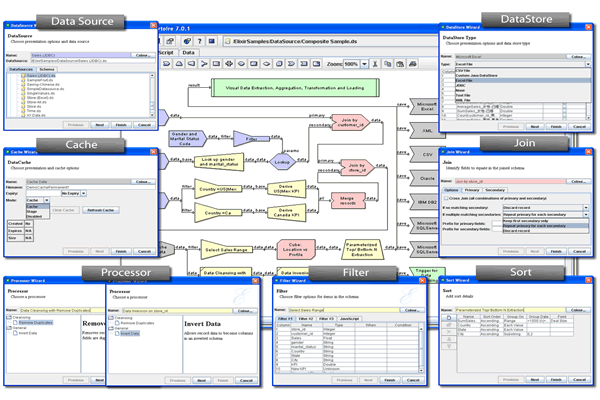The height and width of the screenshot is (400, 600).
Task: Switch to the Secondary tab in Join Wizard
Action: (495, 190)
